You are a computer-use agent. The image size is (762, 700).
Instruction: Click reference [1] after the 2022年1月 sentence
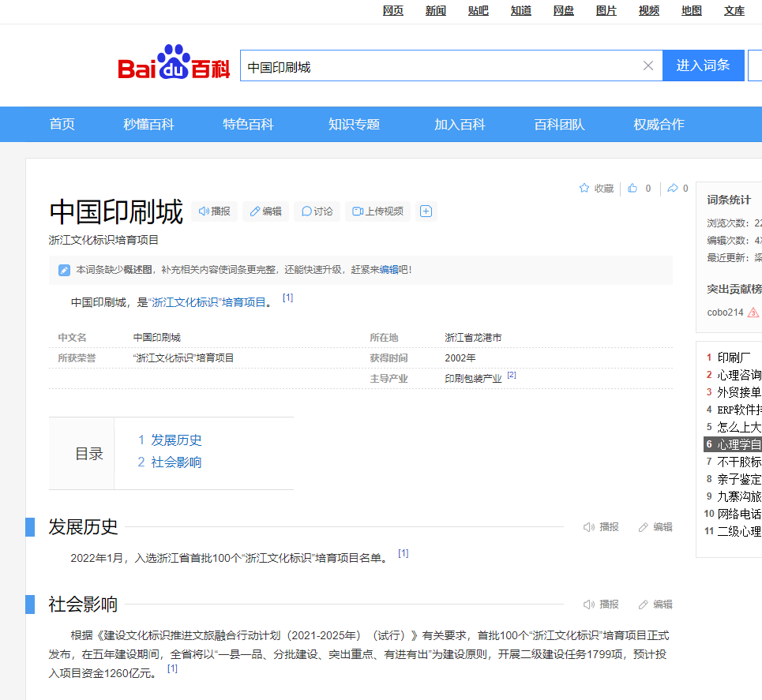[404, 553]
